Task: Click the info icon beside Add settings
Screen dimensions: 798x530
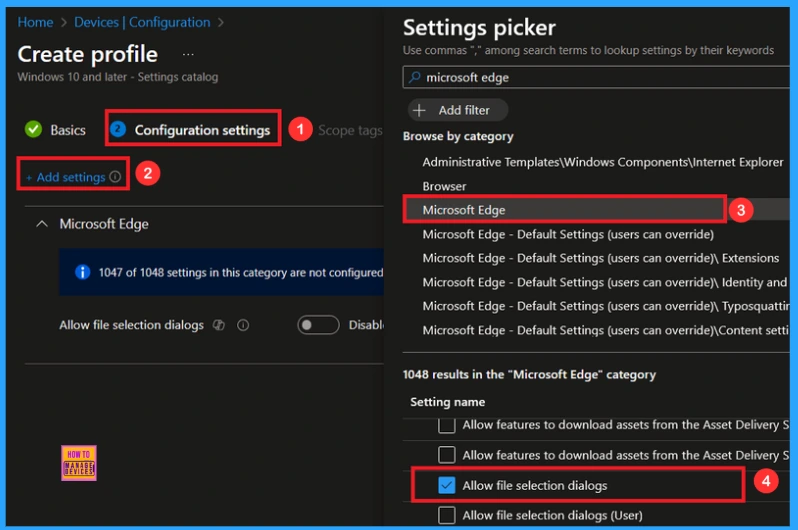Action: [x=116, y=176]
